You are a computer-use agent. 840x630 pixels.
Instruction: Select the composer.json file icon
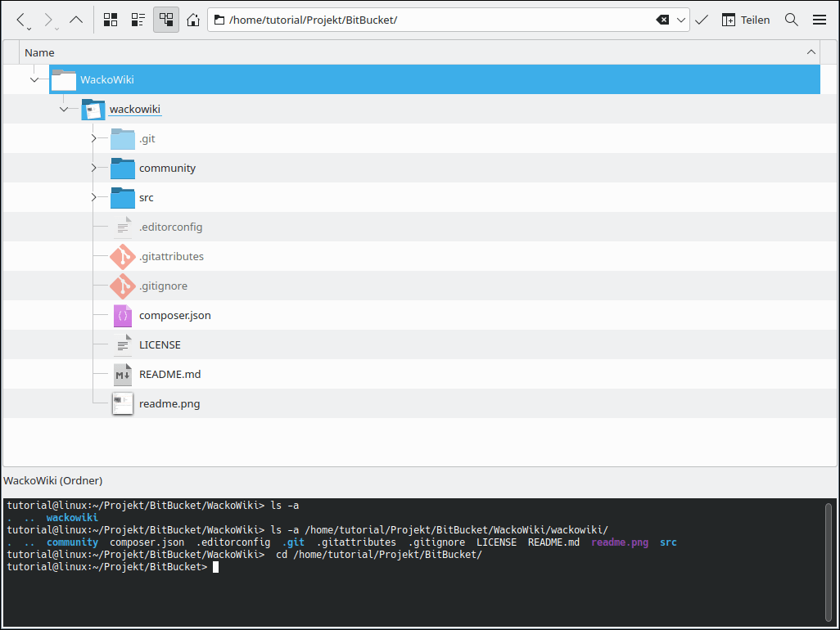(123, 316)
